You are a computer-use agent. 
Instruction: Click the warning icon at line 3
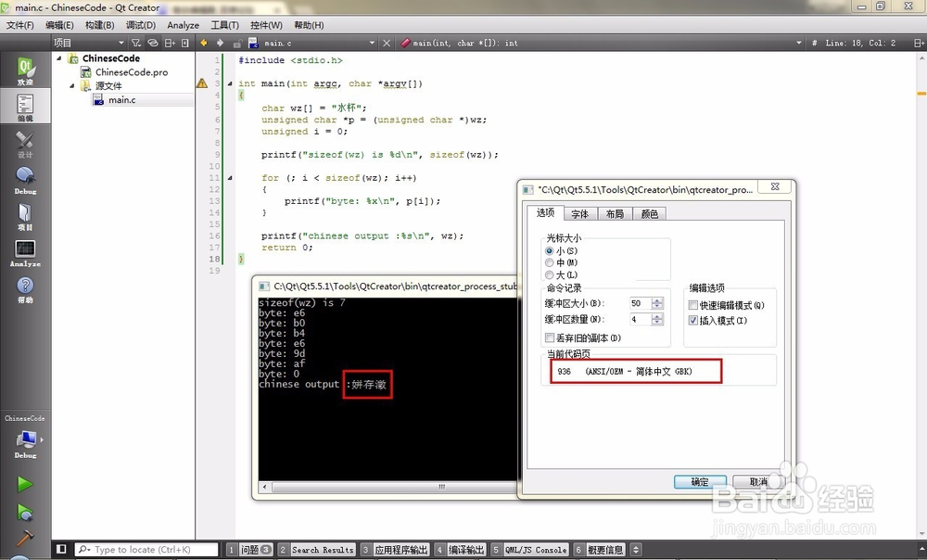[x=202, y=83]
